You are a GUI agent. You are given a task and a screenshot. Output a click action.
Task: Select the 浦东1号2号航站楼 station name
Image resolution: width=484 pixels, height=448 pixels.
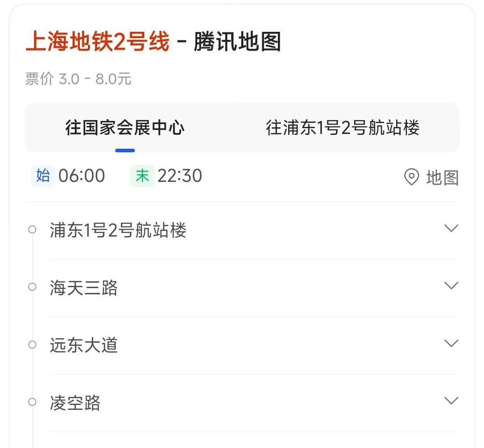[118, 230]
